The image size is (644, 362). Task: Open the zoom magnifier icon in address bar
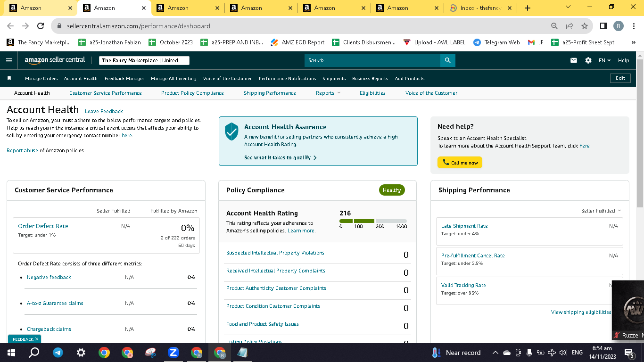pyautogui.click(x=554, y=26)
